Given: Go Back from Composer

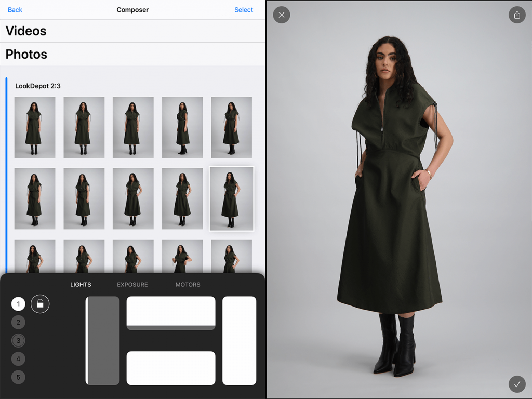Looking at the screenshot, I should 15,10.
